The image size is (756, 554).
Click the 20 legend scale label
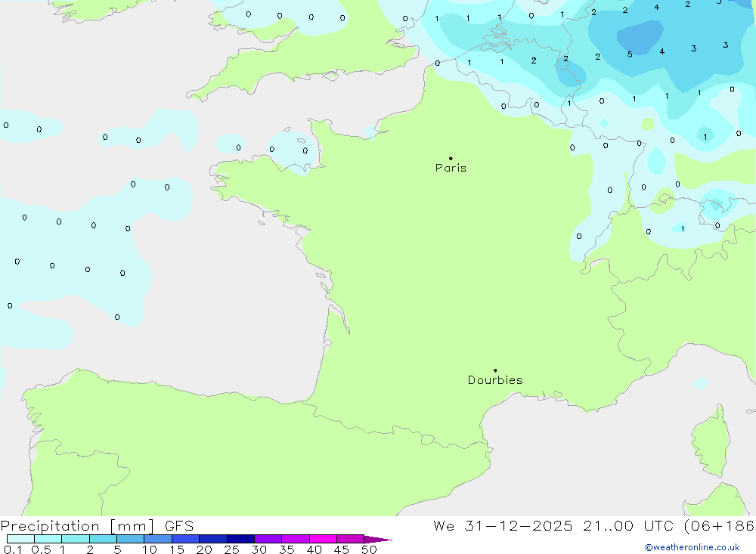point(204,549)
